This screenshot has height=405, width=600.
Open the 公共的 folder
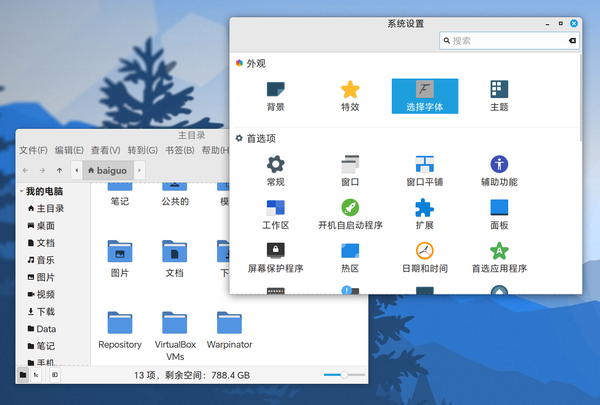click(175, 195)
